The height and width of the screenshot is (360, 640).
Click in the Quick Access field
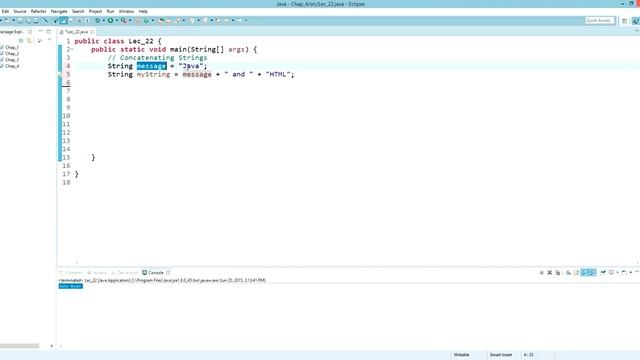tap(599, 20)
